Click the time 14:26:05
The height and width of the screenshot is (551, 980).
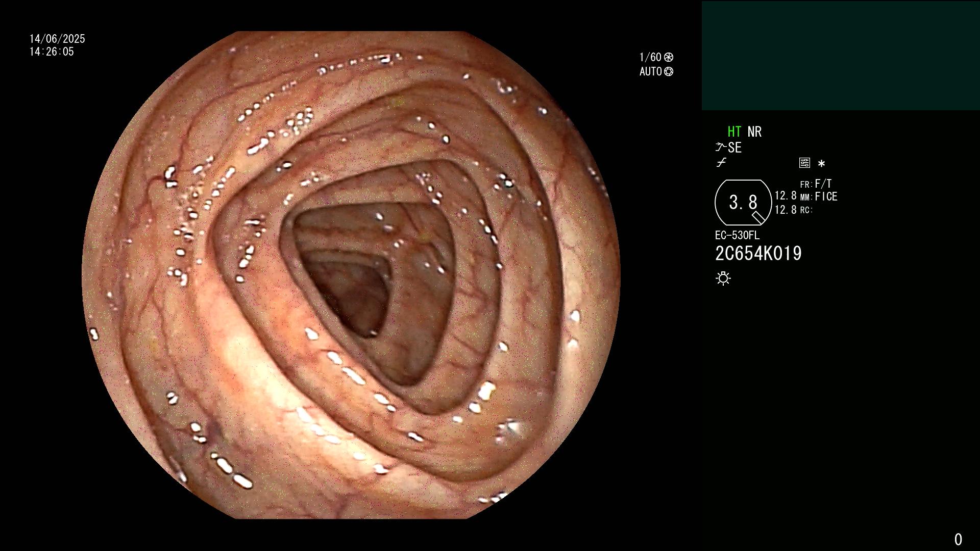52,52
